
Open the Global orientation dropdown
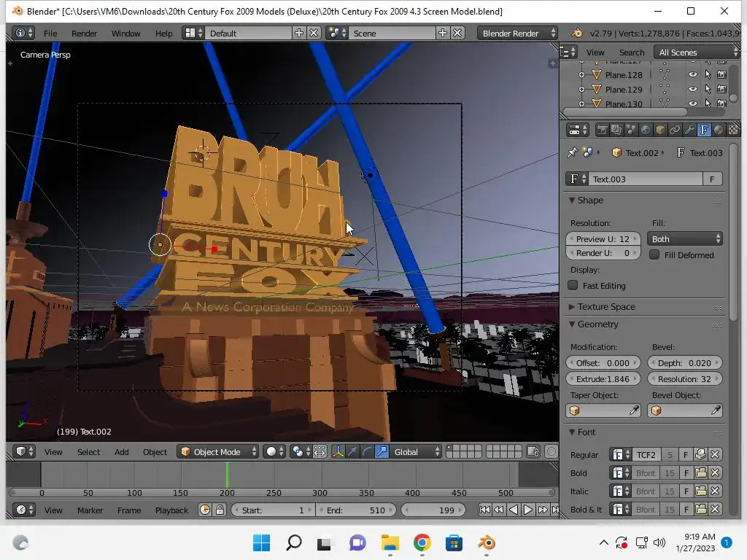[416, 452]
